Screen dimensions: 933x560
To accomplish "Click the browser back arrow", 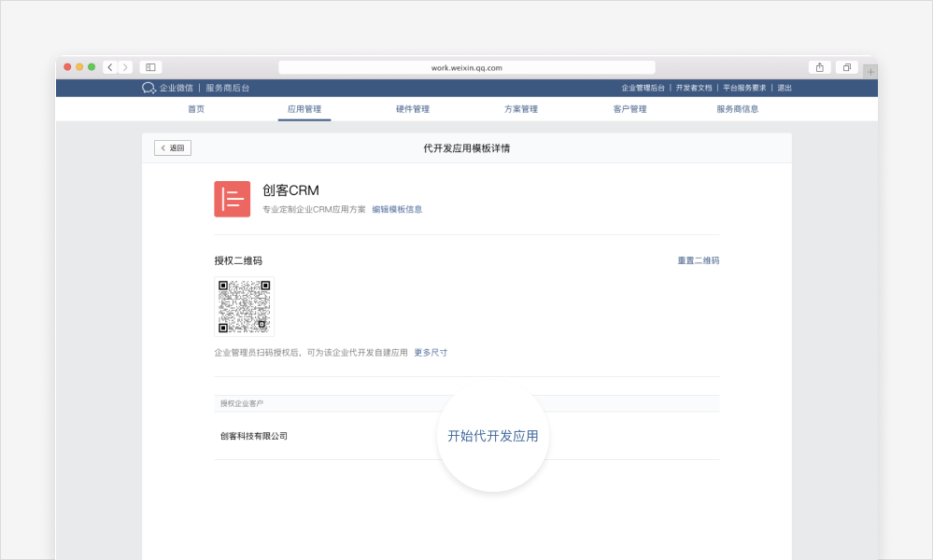I will (x=110, y=67).
